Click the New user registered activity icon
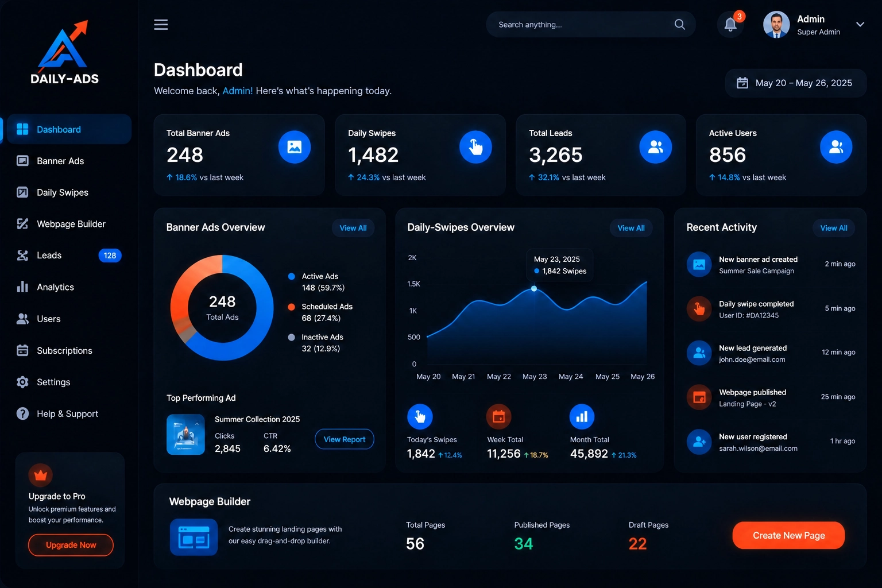The height and width of the screenshot is (588, 882). [x=699, y=442]
